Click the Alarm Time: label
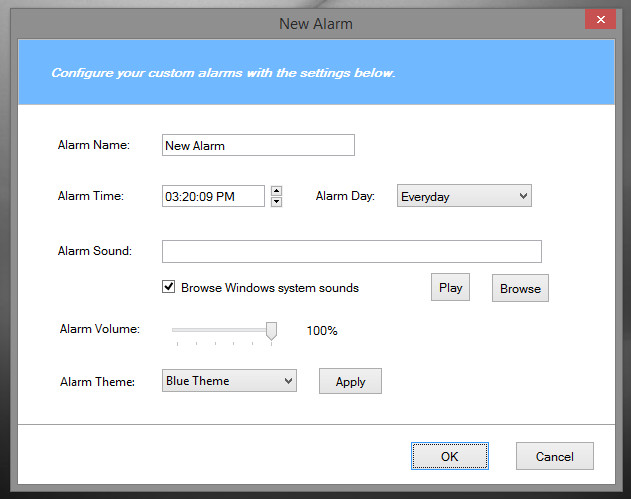Screen dimensions: 631x499 [x=91, y=196]
